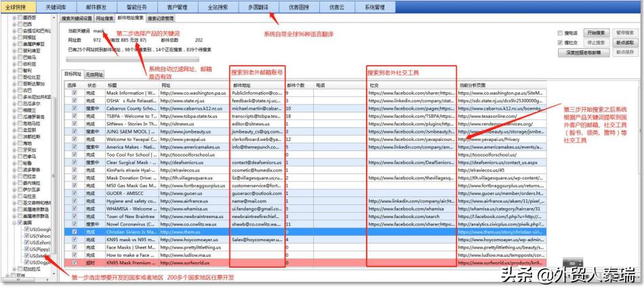Click the http://www.texasonline.com/ analysis page cell

coord(501,117)
